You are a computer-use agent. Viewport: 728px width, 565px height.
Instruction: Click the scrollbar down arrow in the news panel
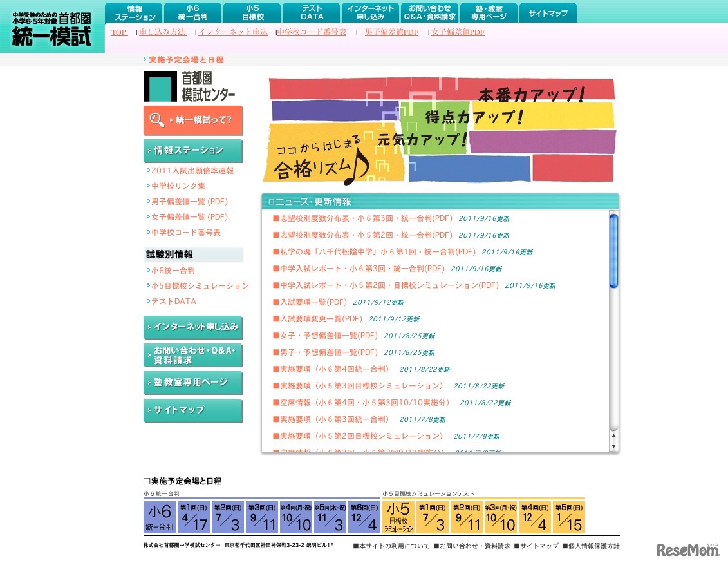[614, 446]
